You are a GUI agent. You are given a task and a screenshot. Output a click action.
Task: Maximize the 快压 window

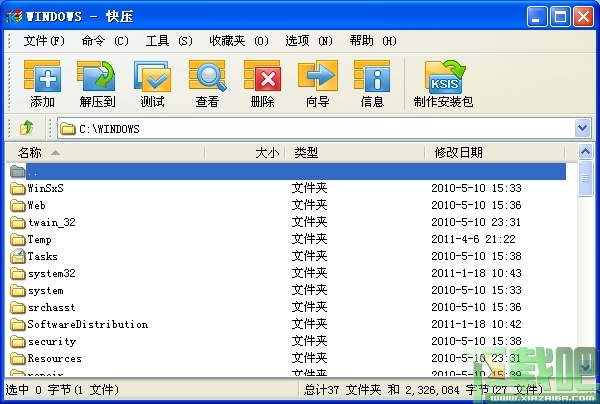click(x=560, y=17)
